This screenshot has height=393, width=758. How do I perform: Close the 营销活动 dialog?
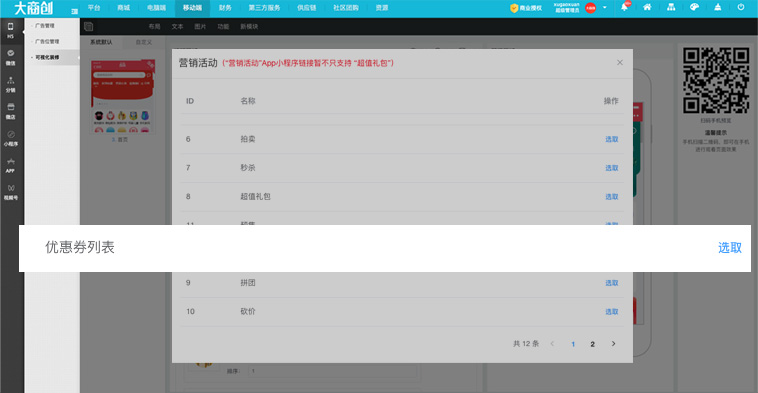(620, 62)
